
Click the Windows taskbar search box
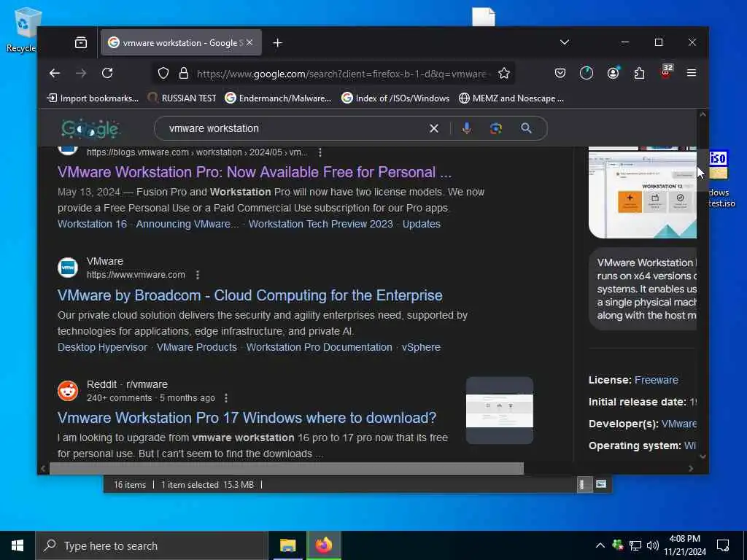(152, 545)
